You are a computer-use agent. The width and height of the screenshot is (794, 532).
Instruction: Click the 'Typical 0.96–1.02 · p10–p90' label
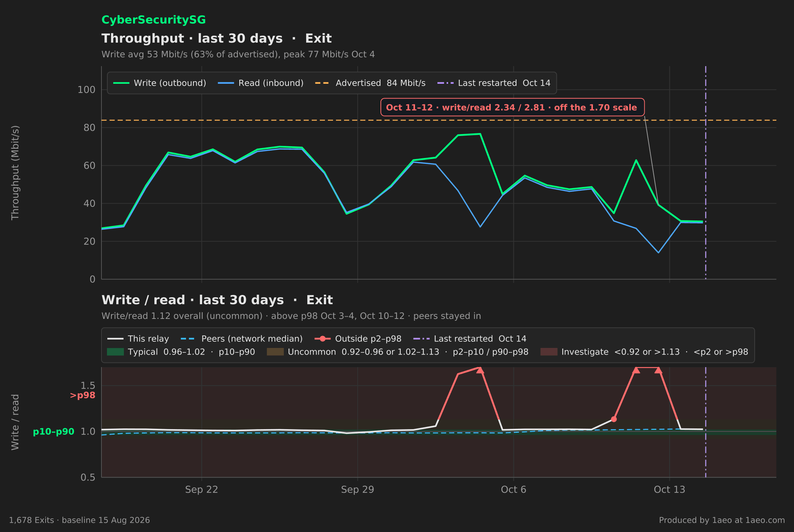pyautogui.click(x=192, y=352)
